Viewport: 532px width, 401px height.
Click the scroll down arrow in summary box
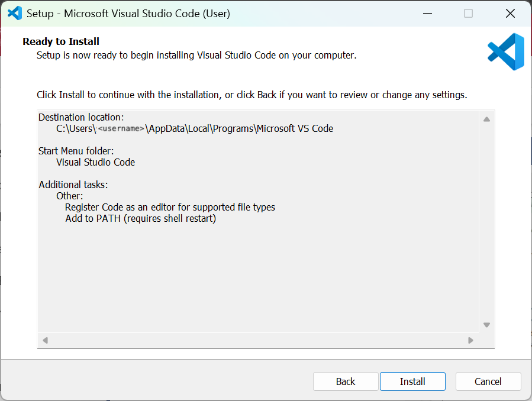pyautogui.click(x=486, y=325)
